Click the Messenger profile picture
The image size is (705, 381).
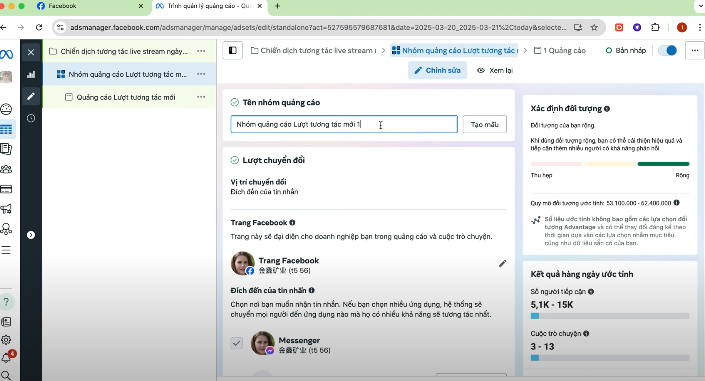tap(263, 343)
